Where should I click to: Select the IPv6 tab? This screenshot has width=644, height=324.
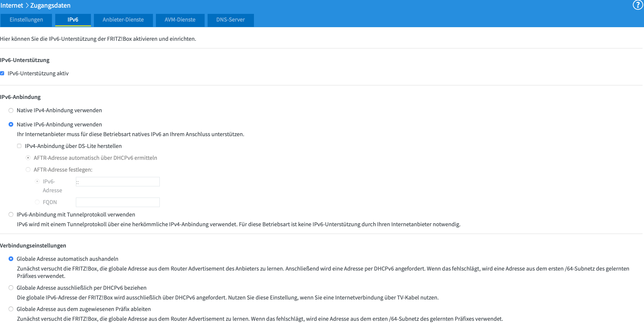point(73,20)
